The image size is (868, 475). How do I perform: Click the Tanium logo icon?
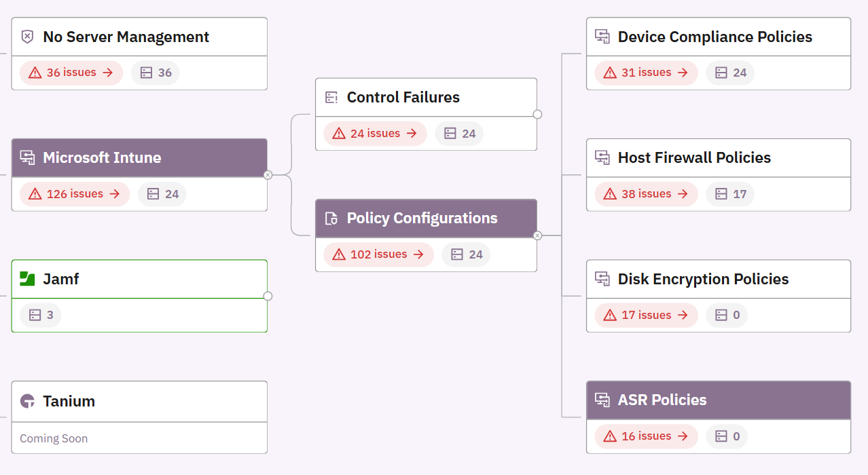pos(26,401)
